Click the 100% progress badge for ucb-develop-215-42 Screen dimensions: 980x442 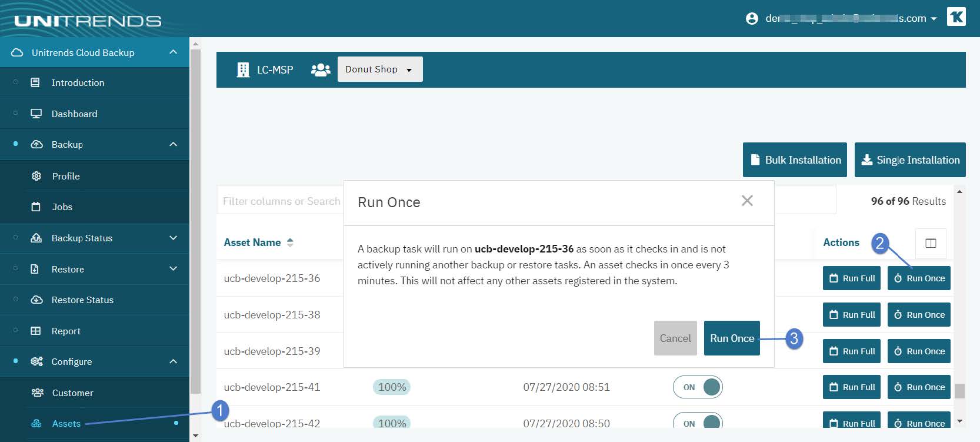392,423
